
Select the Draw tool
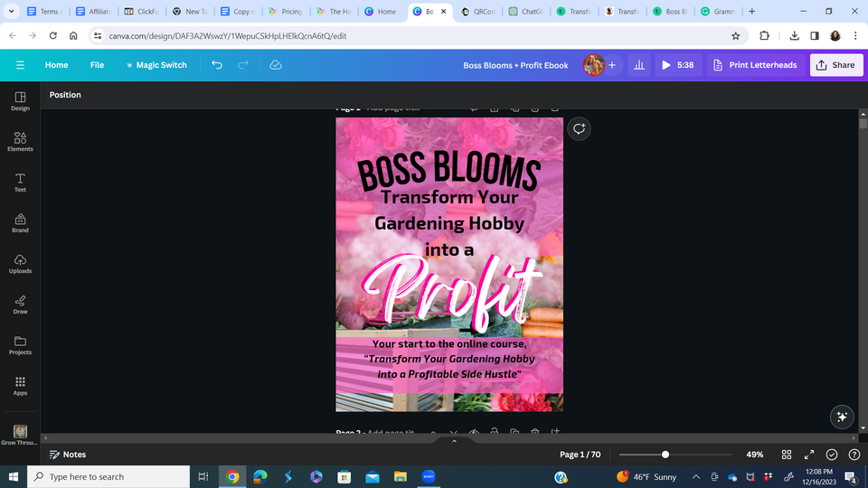click(x=20, y=305)
